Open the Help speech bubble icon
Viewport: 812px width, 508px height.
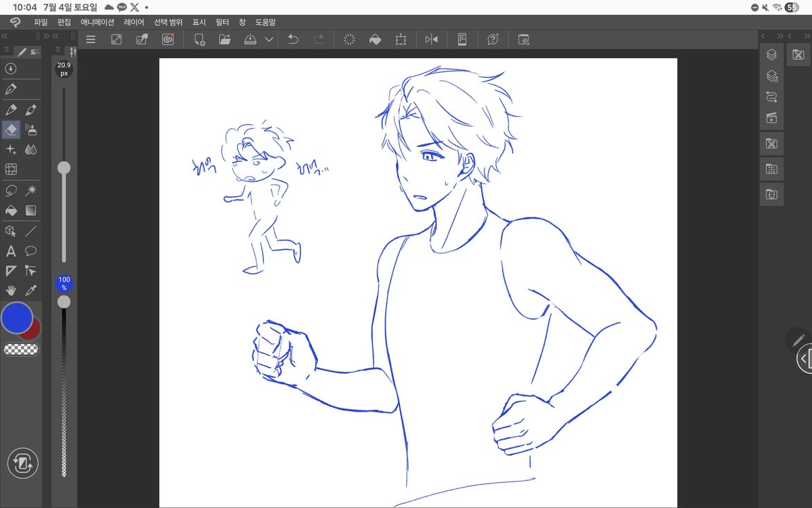493,39
